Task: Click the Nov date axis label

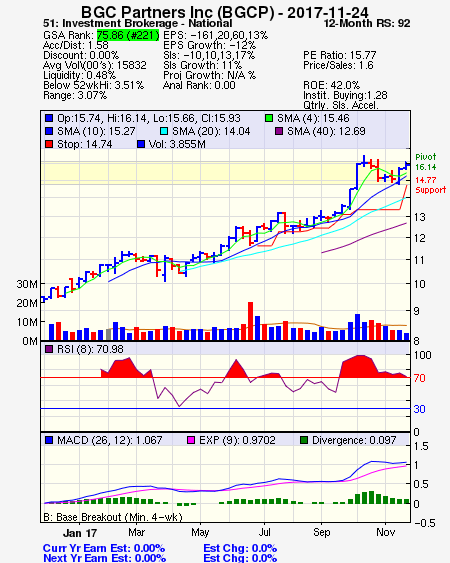Action: (x=385, y=532)
